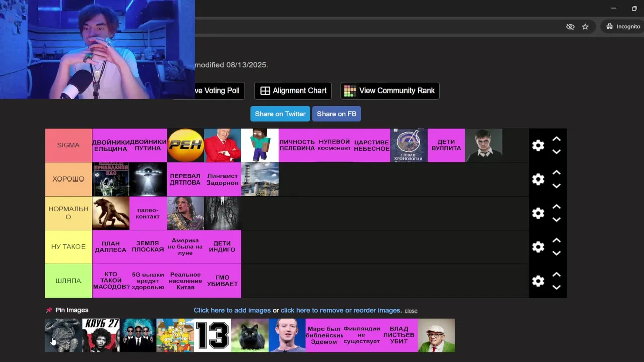Select the Harry Potter tile
Screen dimensions: 644x362
[x=484, y=145]
